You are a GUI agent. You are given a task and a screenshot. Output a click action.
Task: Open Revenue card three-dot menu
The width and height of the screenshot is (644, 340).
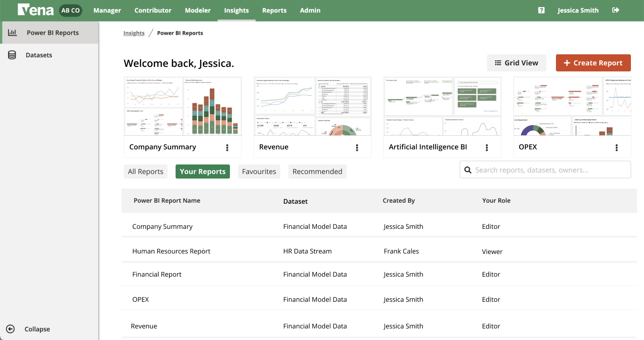tap(357, 147)
